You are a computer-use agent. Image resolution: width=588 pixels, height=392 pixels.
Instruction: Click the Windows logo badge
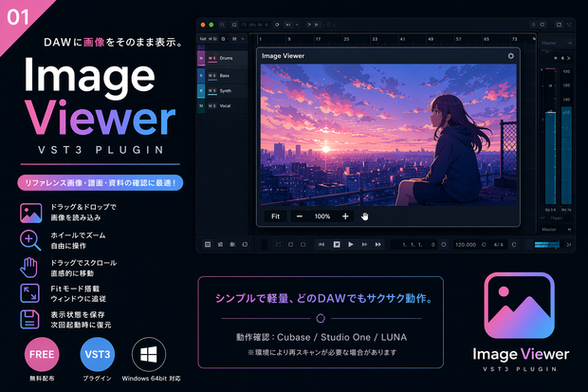(149, 354)
